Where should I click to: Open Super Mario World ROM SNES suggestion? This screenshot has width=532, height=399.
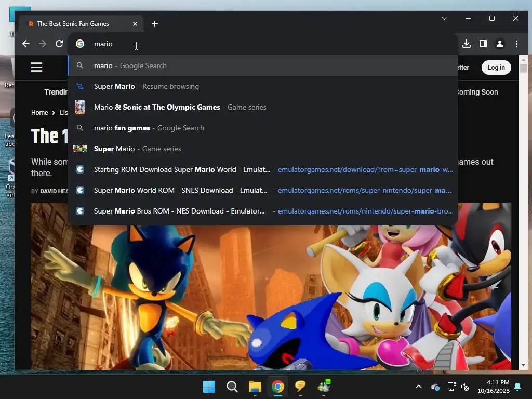(x=263, y=190)
